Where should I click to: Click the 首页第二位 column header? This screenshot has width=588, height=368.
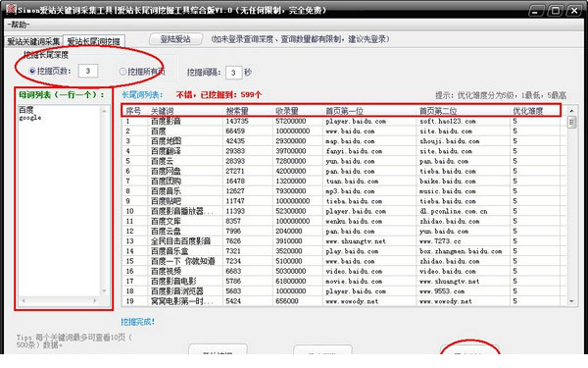coord(438,111)
